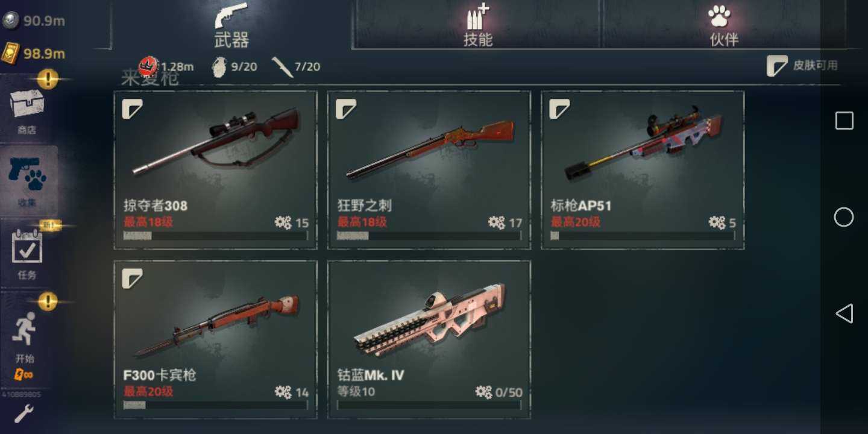Tap the Android back triangle button
Image resolution: width=868 pixels, height=434 pixels.
pyautogui.click(x=844, y=313)
